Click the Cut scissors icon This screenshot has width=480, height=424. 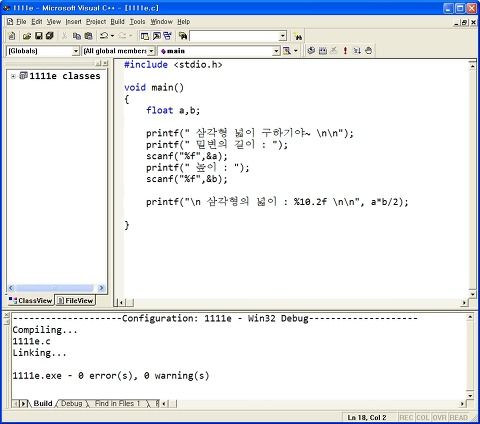pos(64,36)
